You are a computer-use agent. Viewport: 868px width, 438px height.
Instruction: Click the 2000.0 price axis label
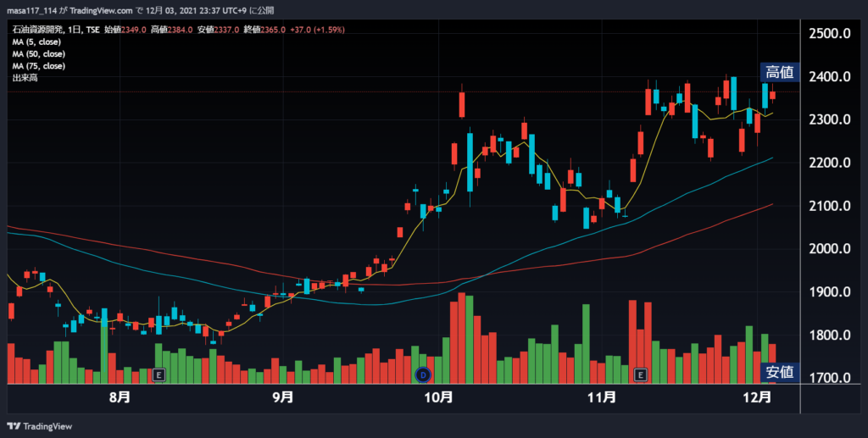pos(829,249)
